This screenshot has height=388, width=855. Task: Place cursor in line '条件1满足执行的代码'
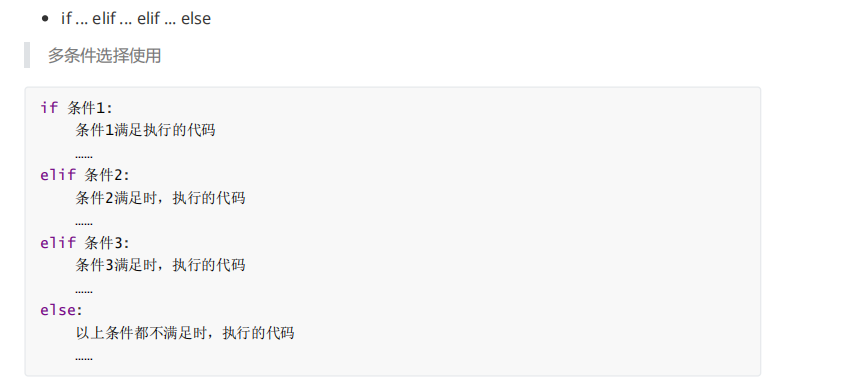[146, 130]
